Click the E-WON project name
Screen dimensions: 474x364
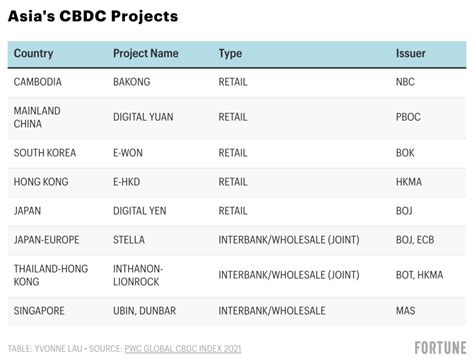(128, 153)
